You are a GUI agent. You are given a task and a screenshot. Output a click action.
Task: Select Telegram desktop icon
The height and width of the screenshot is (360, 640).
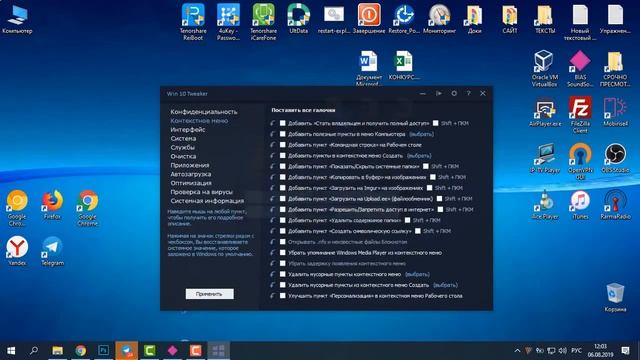point(52,251)
